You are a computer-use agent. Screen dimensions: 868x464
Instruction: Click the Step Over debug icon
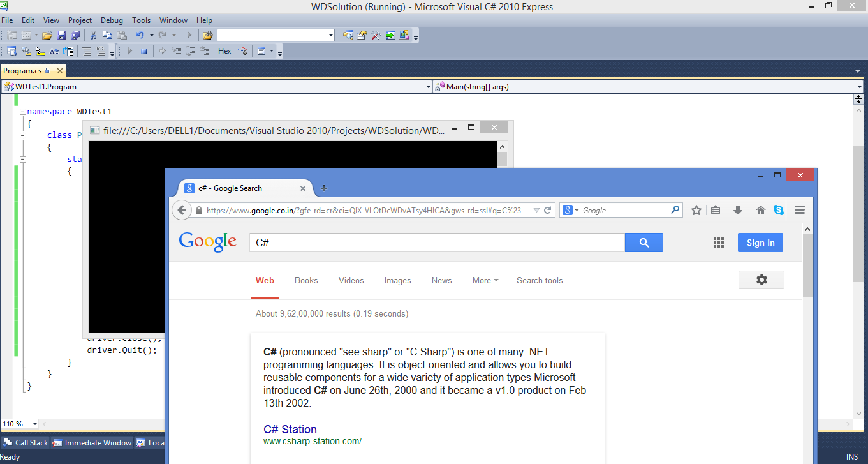(x=190, y=51)
